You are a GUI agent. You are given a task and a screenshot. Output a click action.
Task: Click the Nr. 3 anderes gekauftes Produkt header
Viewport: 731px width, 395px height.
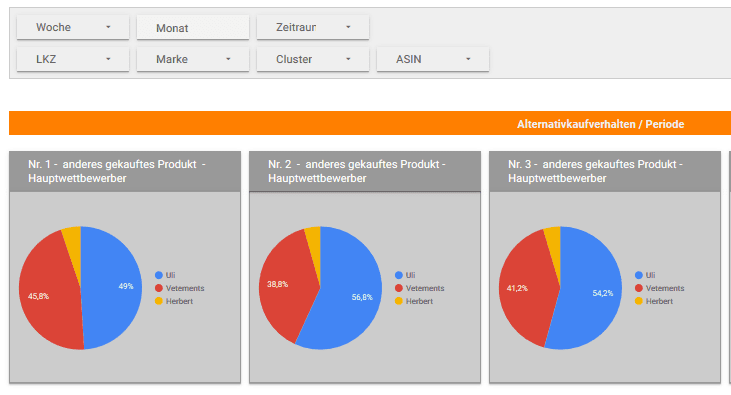[x=605, y=171]
